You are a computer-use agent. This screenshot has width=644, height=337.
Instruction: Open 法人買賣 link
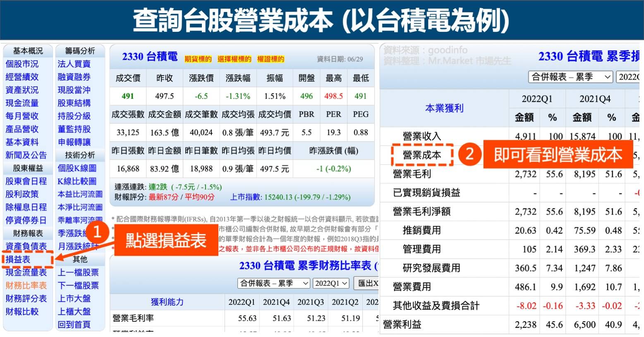click(74, 64)
